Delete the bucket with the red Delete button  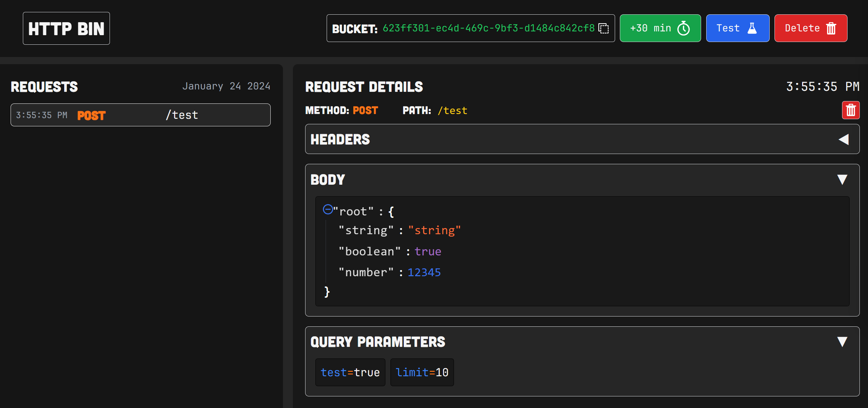811,28
